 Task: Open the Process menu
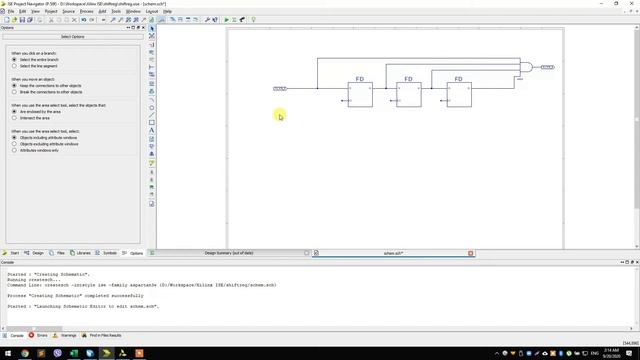click(87, 11)
